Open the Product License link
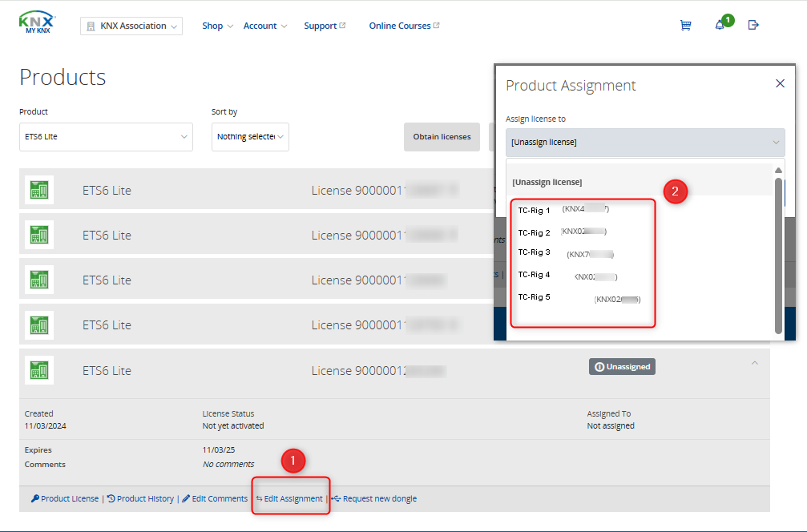 click(65, 498)
